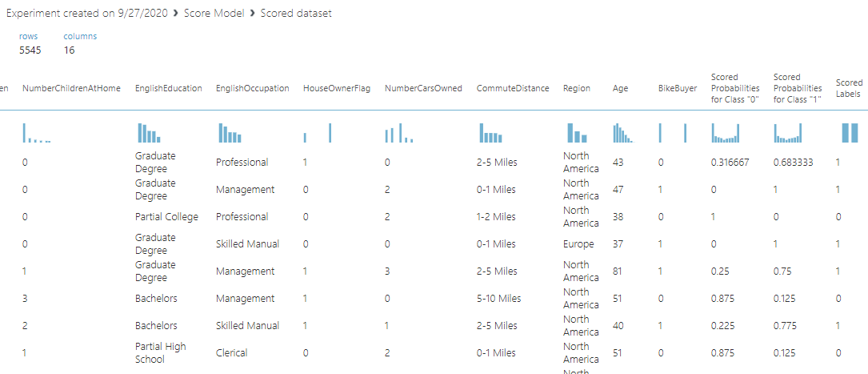Select the Scored Labels histogram
Image resolution: width=868 pixels, height=374 pixels.
849,133
